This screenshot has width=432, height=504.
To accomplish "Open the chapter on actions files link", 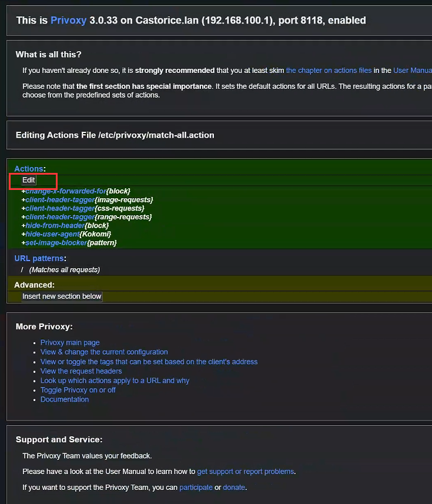I will click(x=329, y=71).
